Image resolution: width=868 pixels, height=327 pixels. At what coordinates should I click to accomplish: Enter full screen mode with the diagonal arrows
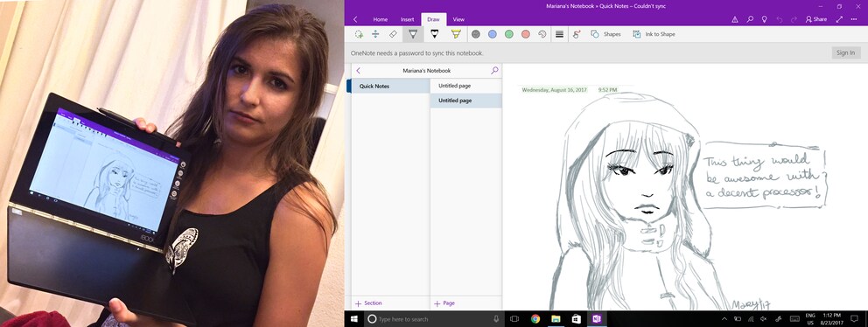(x=839, y=19)
